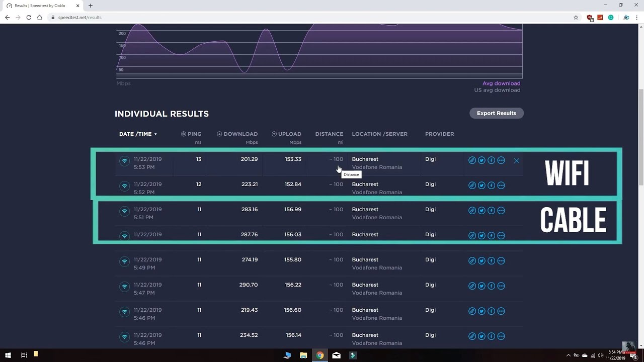Click the Wi-Fi icon on the 5:49 PM row
644x362 pixels.
click(x=124, y=261)
